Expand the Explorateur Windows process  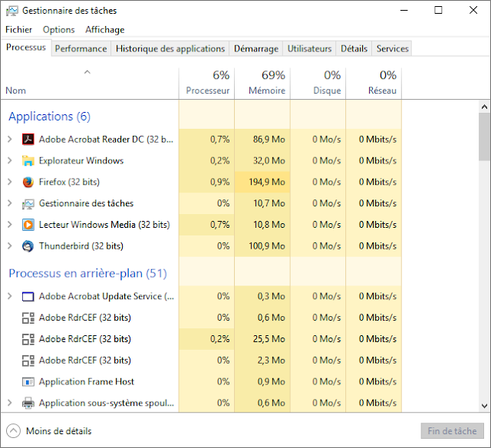pyautogui.click(x=10, y=160)
